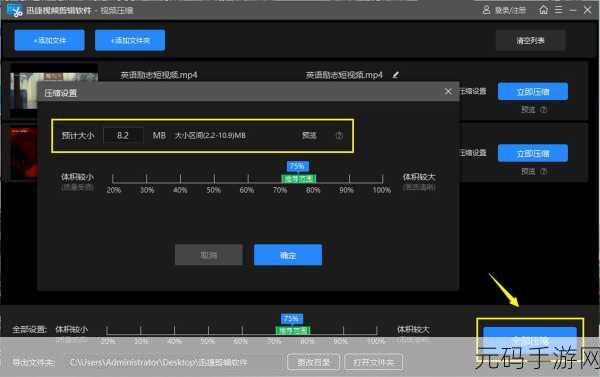
Task: Click the green recommended range marker in dialog
Action: pos(299,179)
